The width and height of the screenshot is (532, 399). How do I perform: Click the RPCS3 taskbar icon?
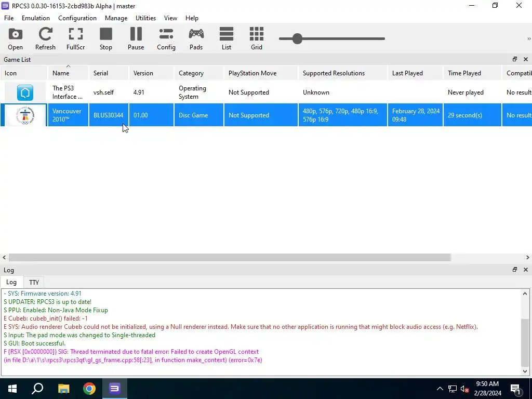tap(115, 389)
